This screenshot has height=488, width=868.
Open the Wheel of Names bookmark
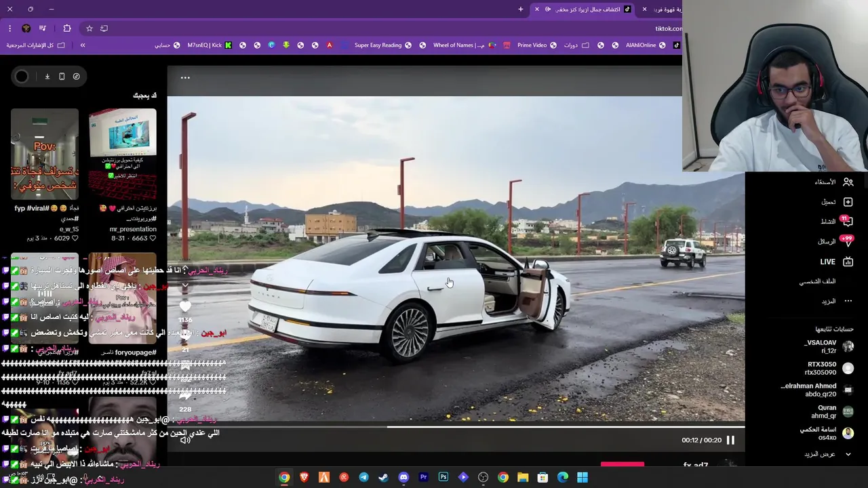pos(465,45)
